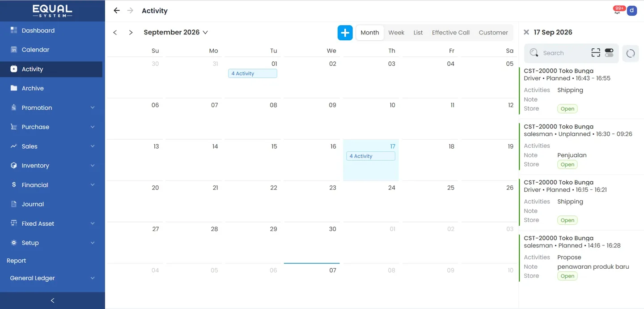Click the Sales chart icon
Viewport: 644px width, 309px height.
point(13,146)
